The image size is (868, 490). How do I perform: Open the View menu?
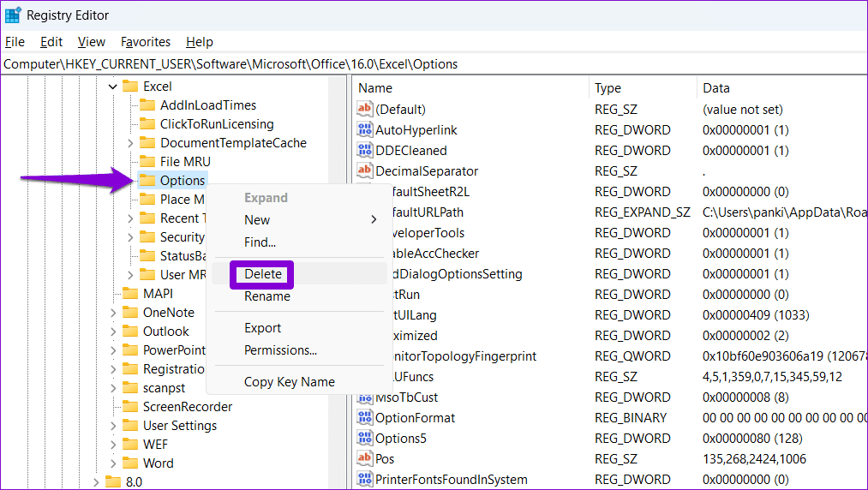point(92,42)
